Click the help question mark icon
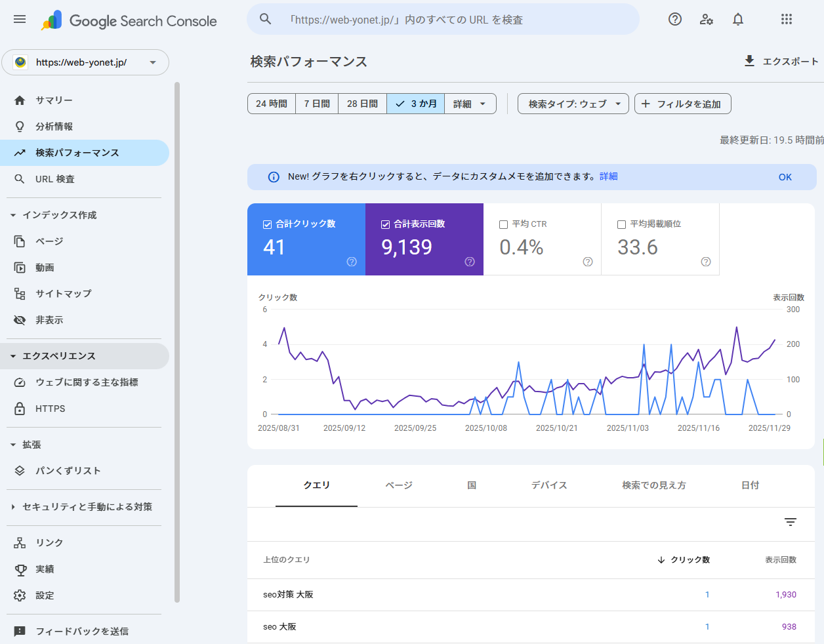This screenshot has height=644, width=824. pyautogui.click(x=674, y=20)
